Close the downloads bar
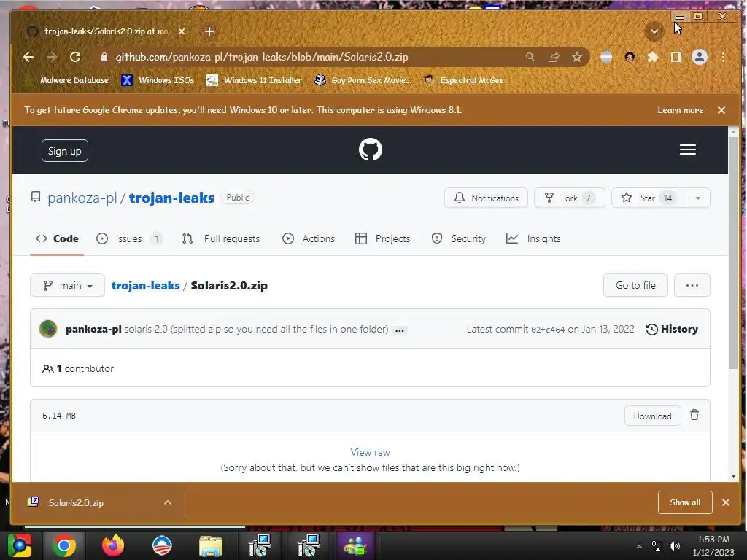This screenshot has width=747, height=560. [726, 502]
